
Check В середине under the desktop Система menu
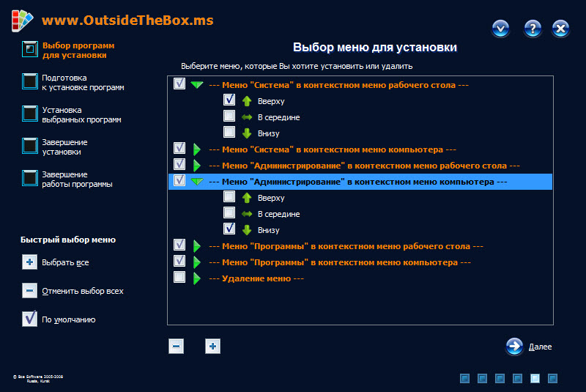[x=229, y=117]
